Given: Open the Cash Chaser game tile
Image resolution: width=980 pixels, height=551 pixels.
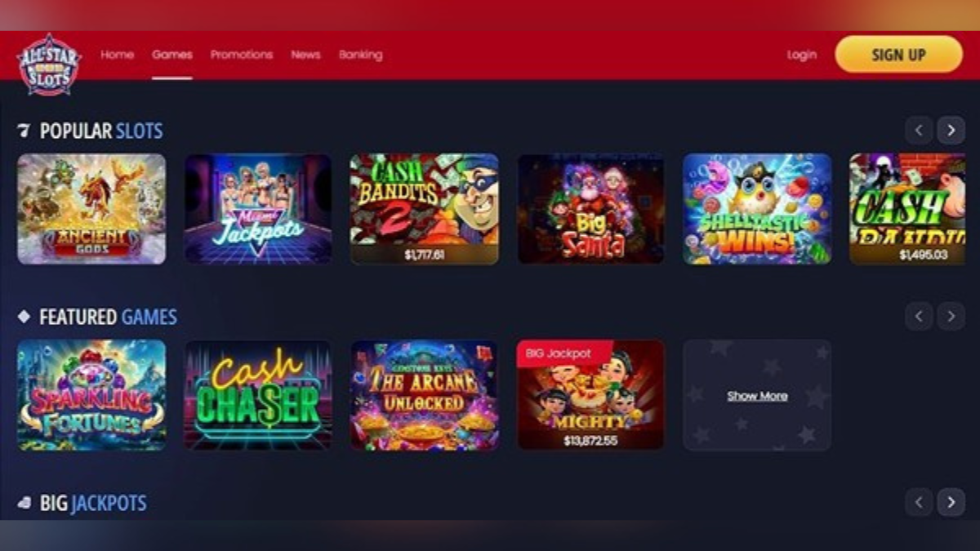Looking at the screenshot, I should [x=258, y=395].
